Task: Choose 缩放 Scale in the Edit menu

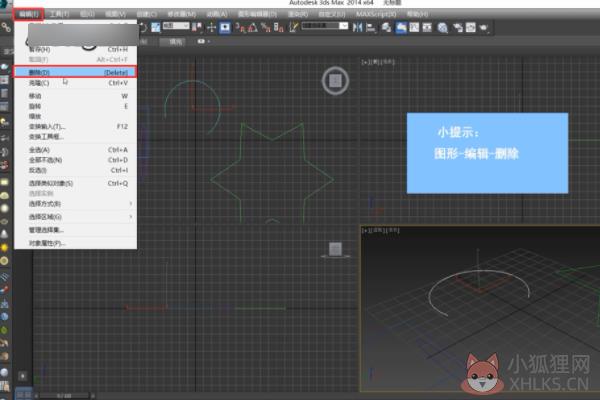Action: (x=75, y=116)
